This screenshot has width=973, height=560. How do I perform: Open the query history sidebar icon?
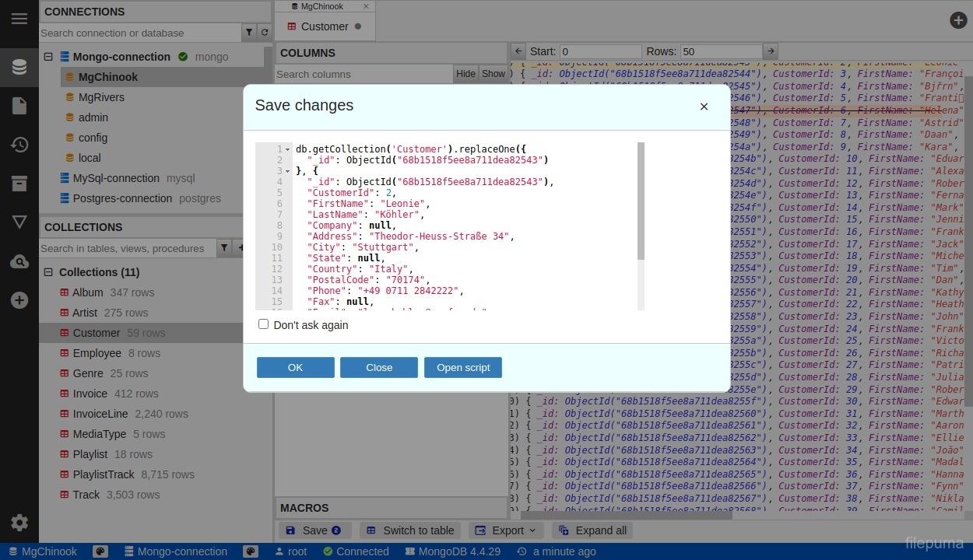19,145
